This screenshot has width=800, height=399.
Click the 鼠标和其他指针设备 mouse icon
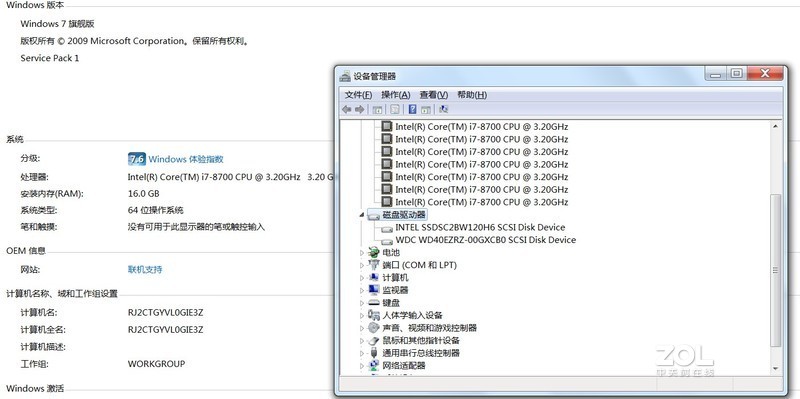point(374,340)
